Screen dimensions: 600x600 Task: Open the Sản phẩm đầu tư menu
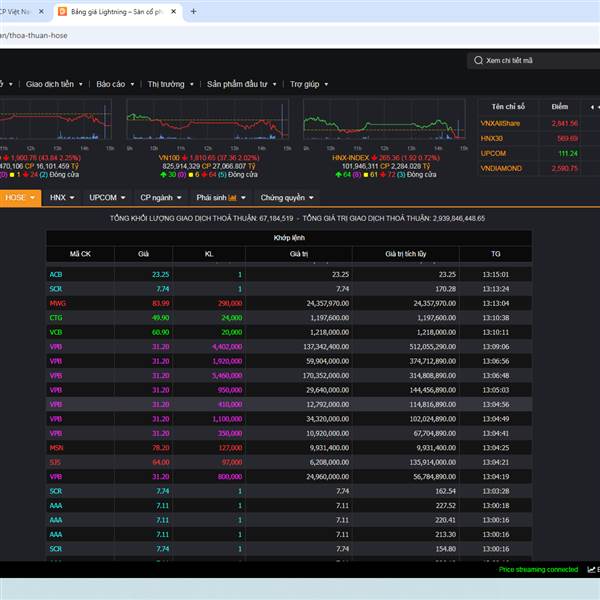pos(242,85)
